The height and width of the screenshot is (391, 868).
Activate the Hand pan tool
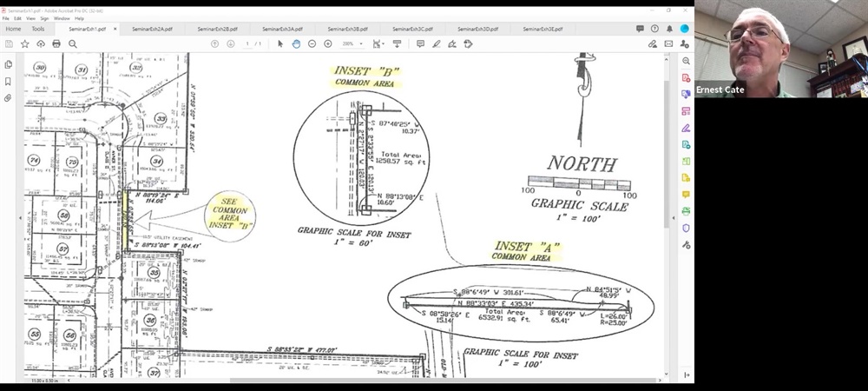coord(296,43)
